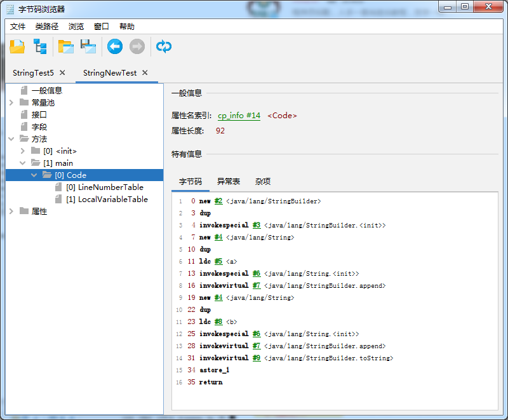Follow #6 link at bytecode offset 13
The width and height of the screenshot is (508, 420).
(257, 273)
